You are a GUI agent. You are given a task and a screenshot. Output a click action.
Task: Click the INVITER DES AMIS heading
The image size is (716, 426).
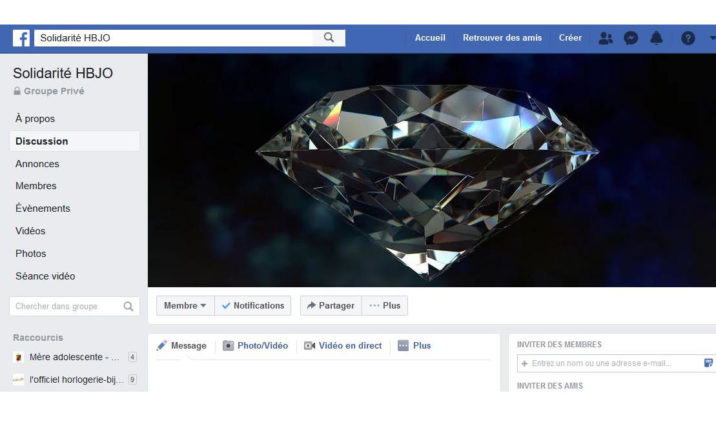click(x=550, y=386)
